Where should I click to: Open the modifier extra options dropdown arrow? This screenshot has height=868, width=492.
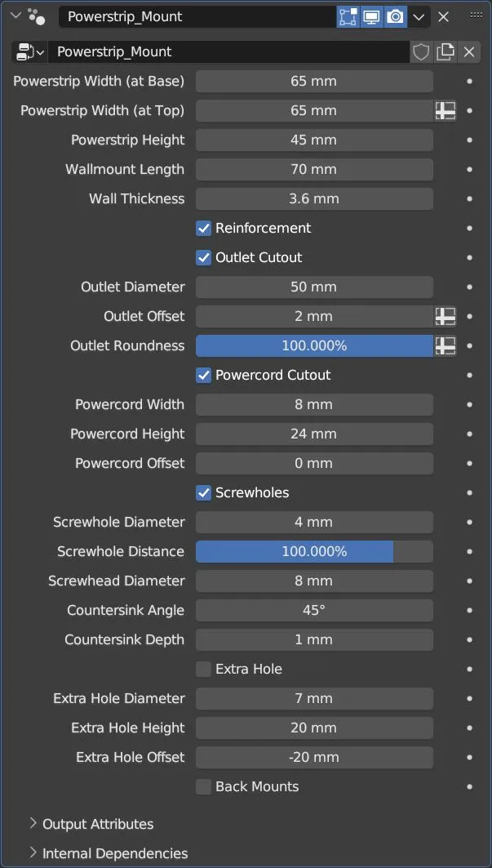click(419, 16)
